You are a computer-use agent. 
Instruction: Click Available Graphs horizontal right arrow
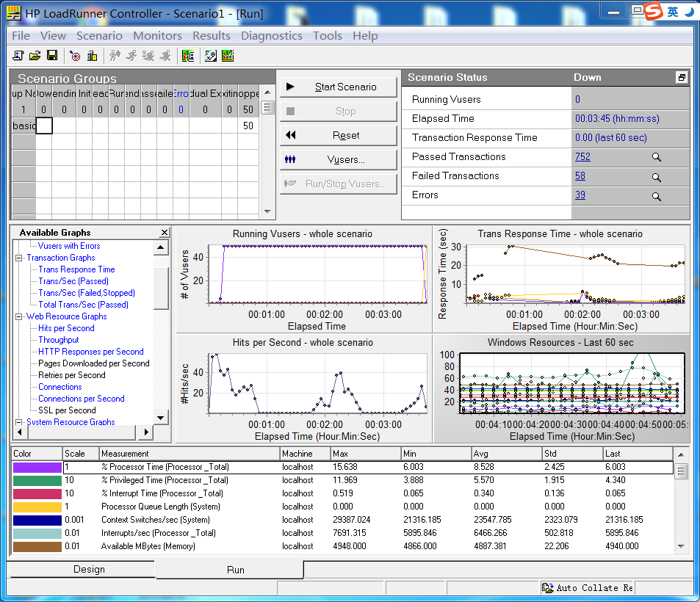point(145,432)
